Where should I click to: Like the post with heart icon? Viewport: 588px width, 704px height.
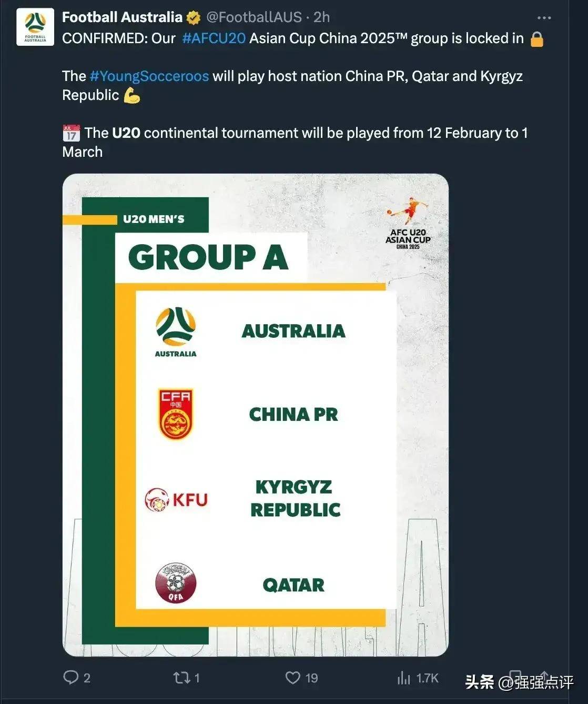[293, 678]
